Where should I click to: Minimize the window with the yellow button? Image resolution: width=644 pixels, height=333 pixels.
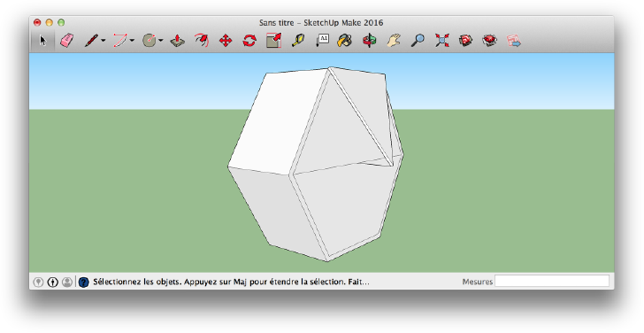pyautogui.click(x=50, y=23)
